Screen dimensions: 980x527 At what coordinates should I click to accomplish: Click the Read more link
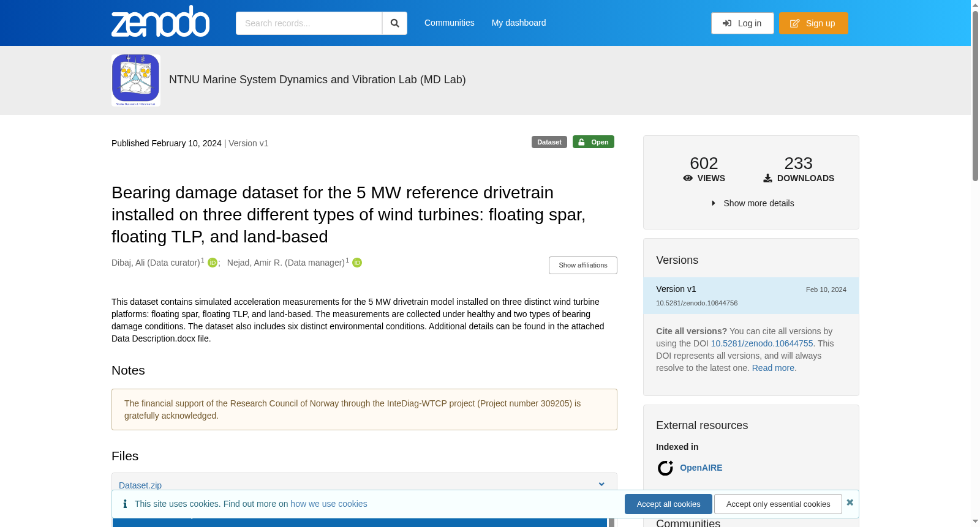[773, 368]
